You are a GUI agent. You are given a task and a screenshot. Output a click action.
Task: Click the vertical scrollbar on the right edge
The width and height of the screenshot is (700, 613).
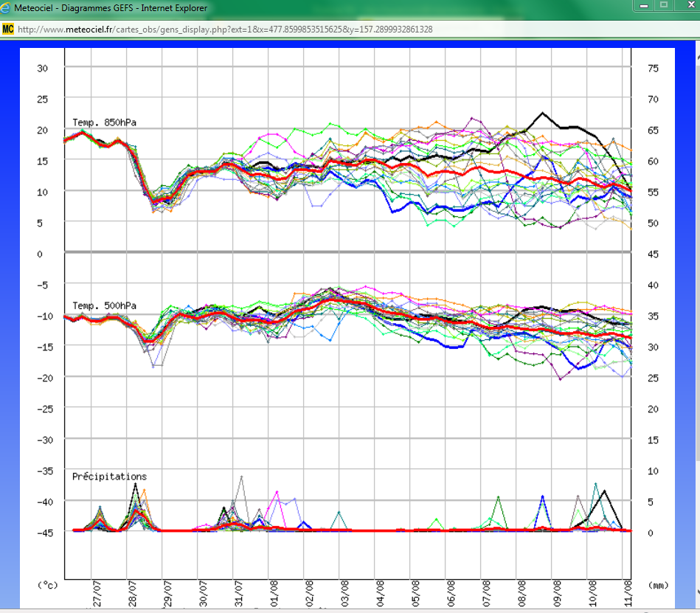point(697,325)
